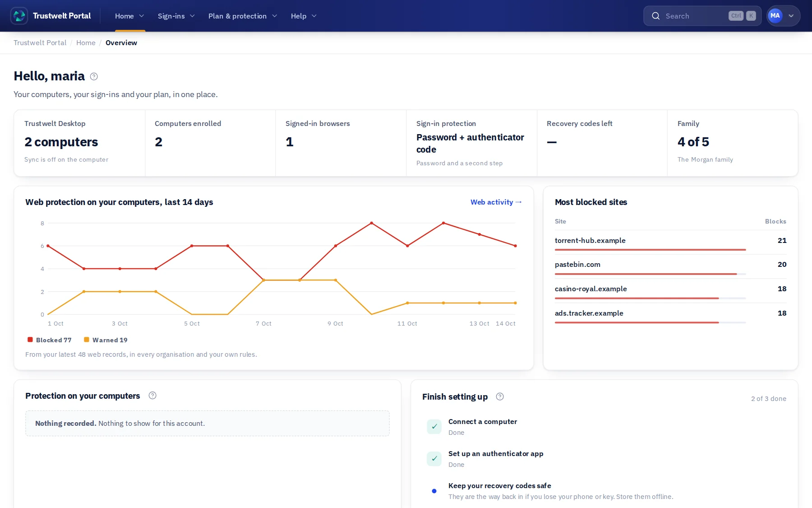The width and height of the screenshot is (812, 508).
Task: Expand the Home menu chevron
Action: pyautogui.click(x=141, y=16)
